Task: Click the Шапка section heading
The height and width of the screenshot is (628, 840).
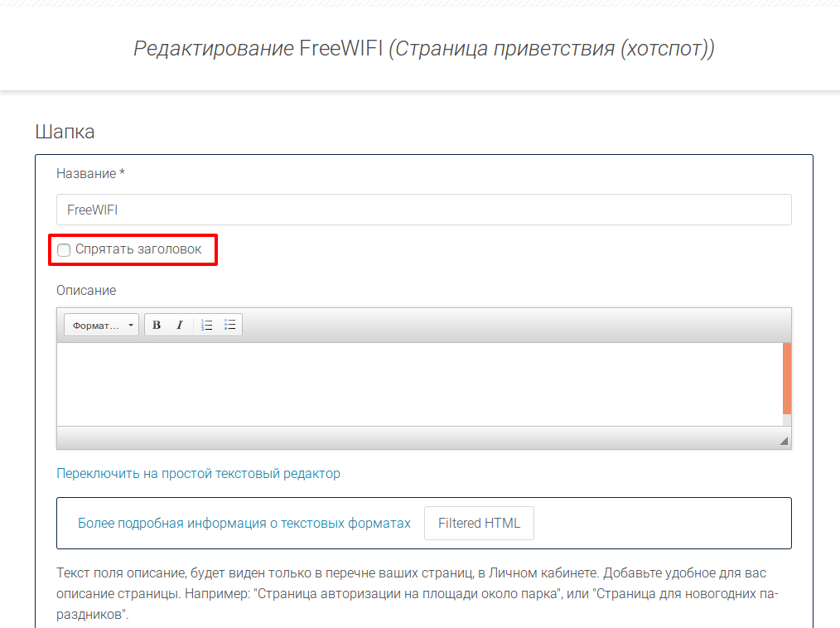Action: 65,132
